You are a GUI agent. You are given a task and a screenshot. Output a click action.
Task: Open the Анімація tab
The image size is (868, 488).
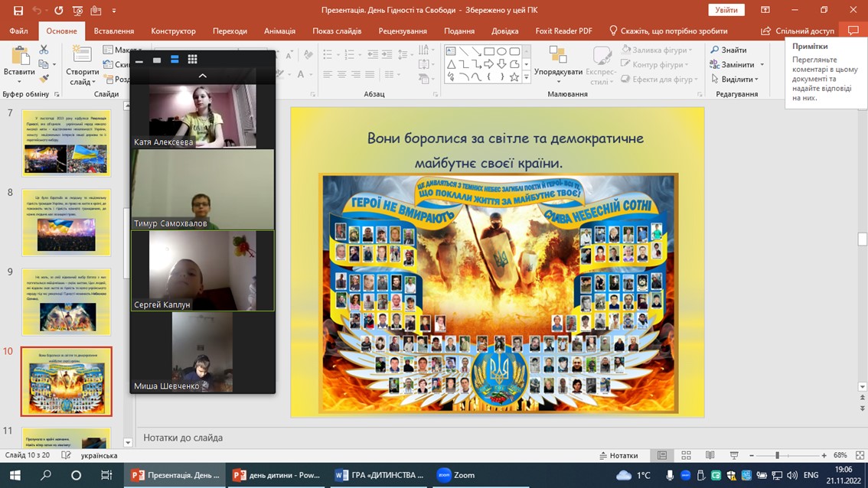coord(279,31)
